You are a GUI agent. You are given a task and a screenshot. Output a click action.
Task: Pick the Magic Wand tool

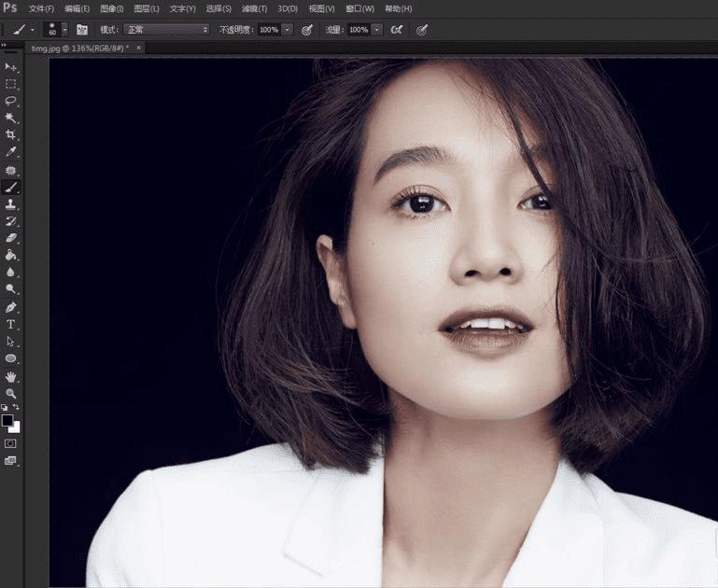[11, 118]
